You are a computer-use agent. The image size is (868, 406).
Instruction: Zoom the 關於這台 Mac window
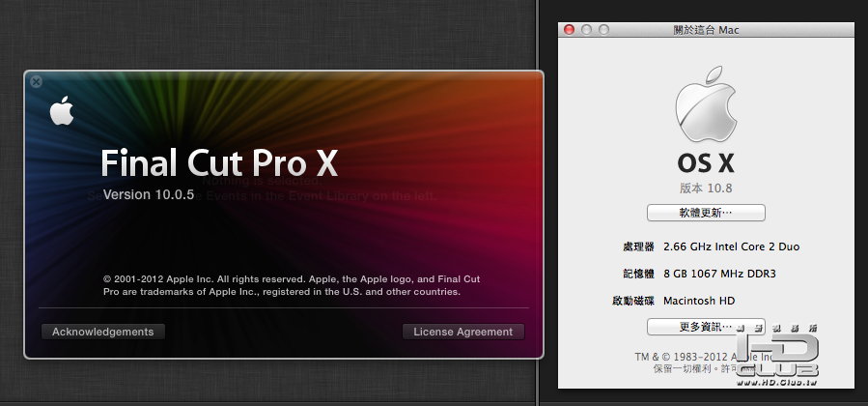[604, 30]
